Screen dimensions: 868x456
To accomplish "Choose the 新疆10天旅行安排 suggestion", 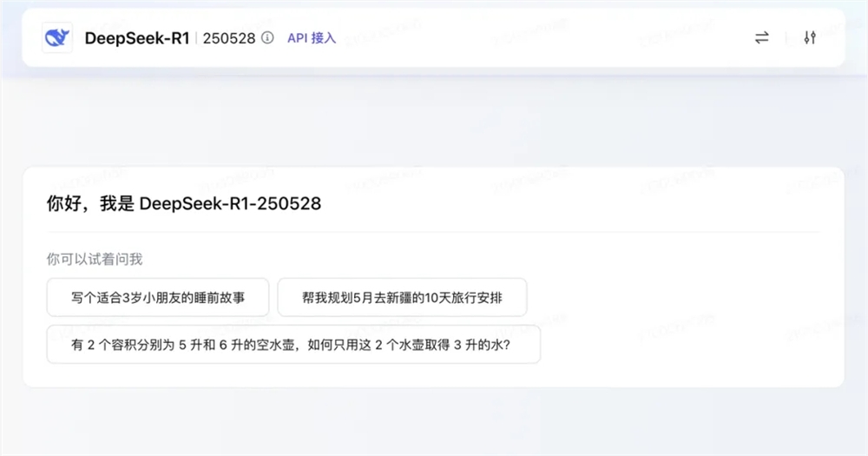I will 402,298.
